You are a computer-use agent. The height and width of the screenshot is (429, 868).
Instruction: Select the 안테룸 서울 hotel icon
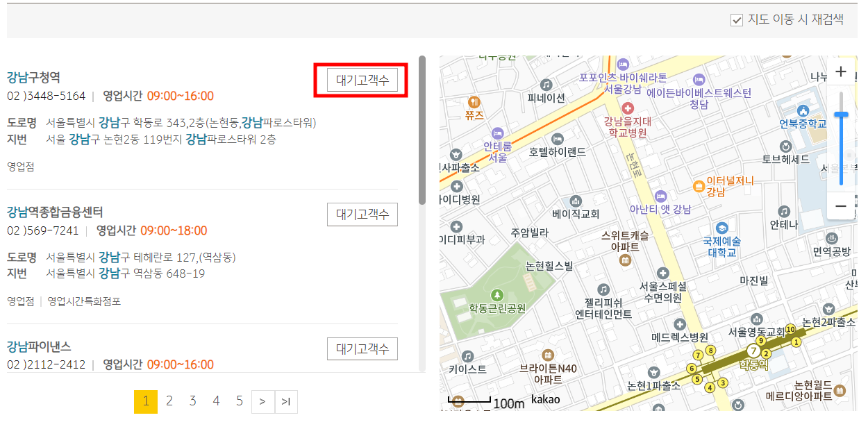(497, 132)
